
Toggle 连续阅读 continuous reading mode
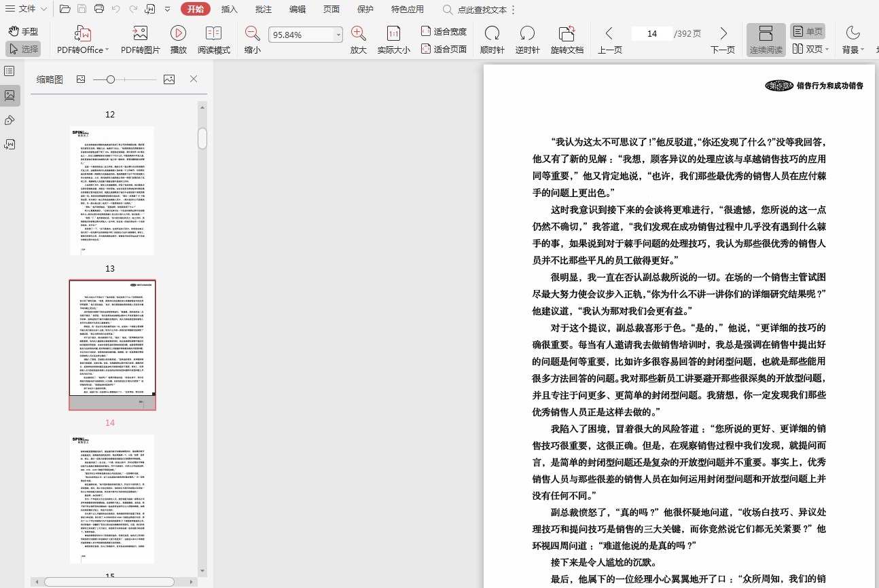[766, 40]
